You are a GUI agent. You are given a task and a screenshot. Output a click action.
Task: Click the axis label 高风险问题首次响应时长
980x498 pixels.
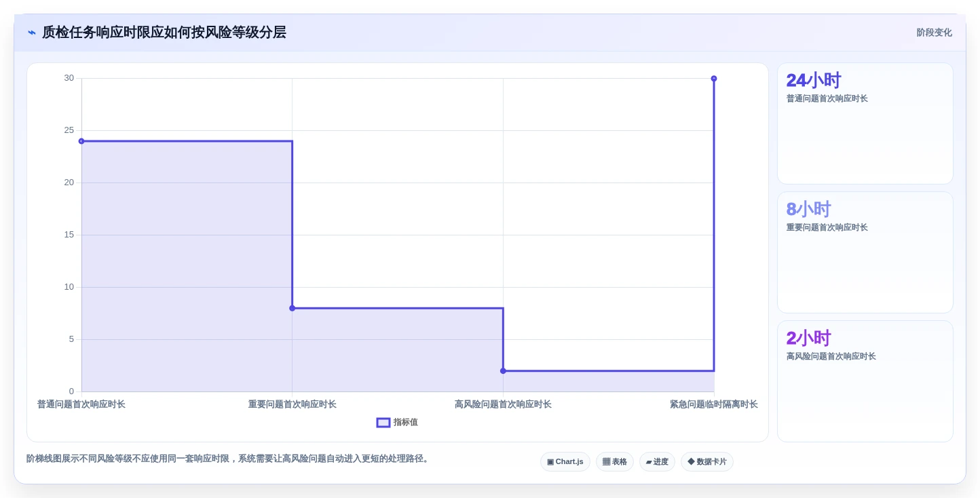point(503,404)
